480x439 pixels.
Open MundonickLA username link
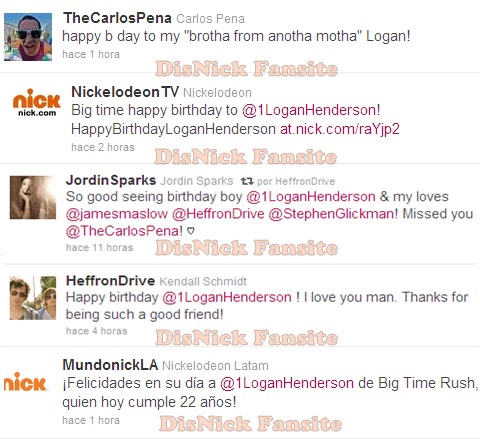[x=110, y=365]
